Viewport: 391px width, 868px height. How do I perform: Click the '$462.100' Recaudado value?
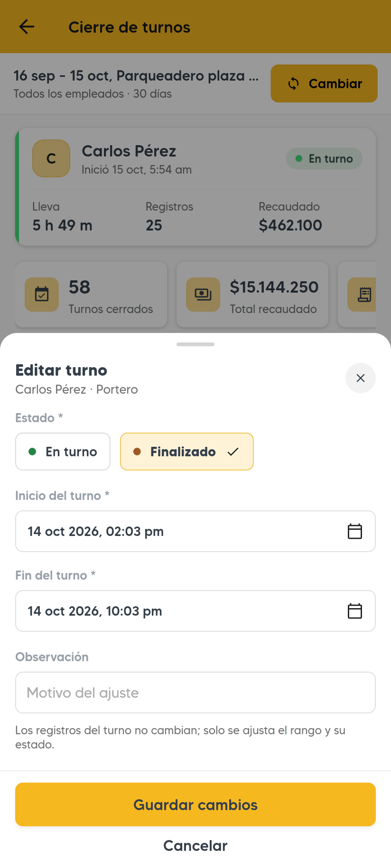pos(290,225)
